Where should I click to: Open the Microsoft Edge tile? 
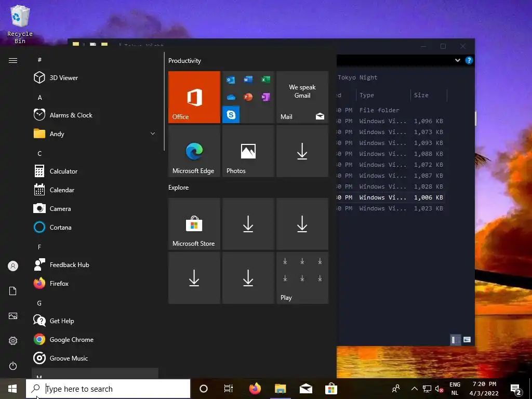point(194,151)
